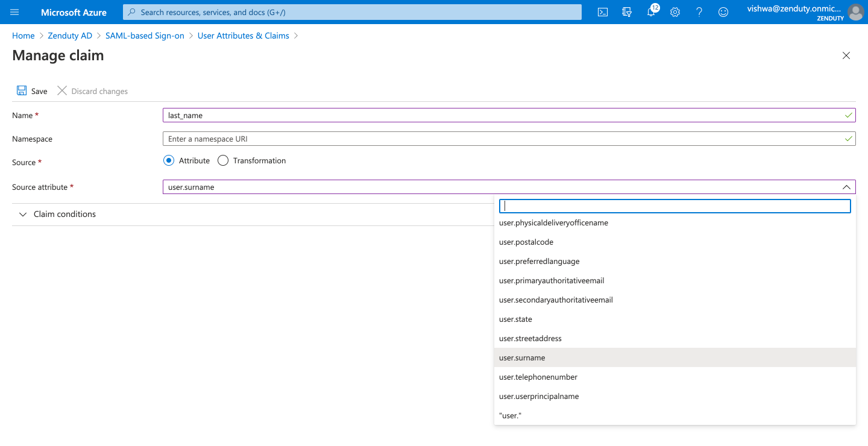This screenshot has width=868, height=446.
Task: Click the Claim conditions label
Action: 64,214
